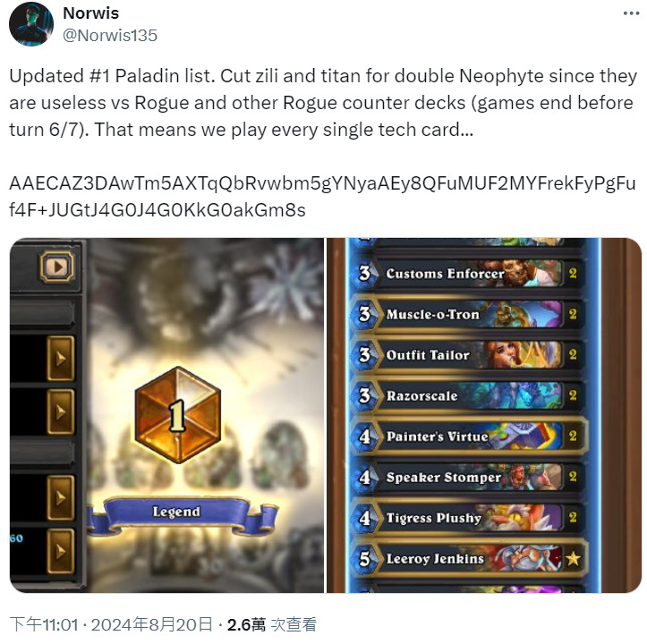Viewport: 647px width, 644px height.
Task: Select the Painter's Virtue card row
Action: [467, 436]
